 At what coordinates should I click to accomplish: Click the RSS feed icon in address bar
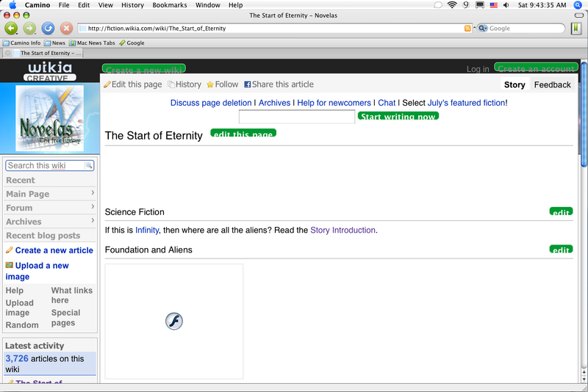click(467, 29)
